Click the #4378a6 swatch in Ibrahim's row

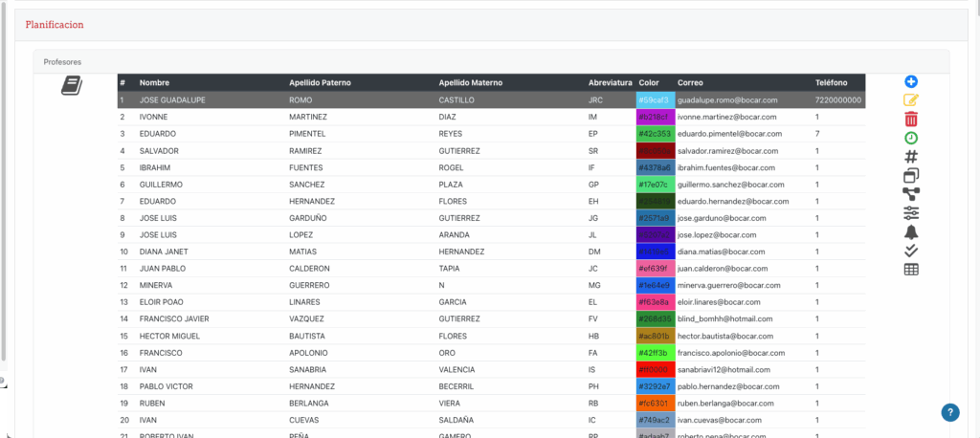pos(655,167)
